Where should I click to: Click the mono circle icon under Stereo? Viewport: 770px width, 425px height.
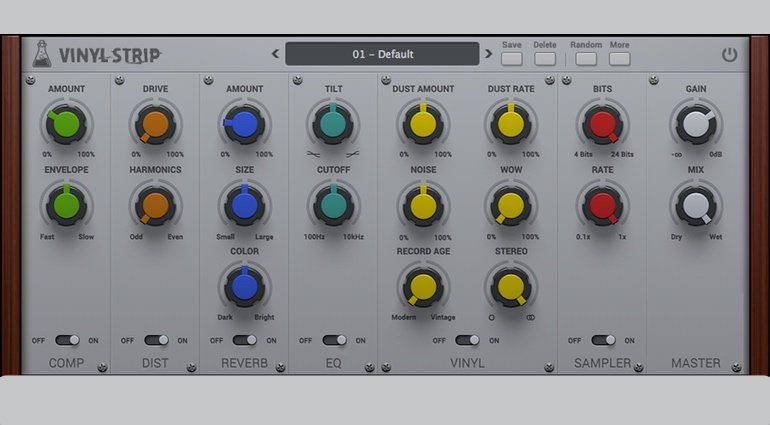pyautogui.click(x=491, y=317)
